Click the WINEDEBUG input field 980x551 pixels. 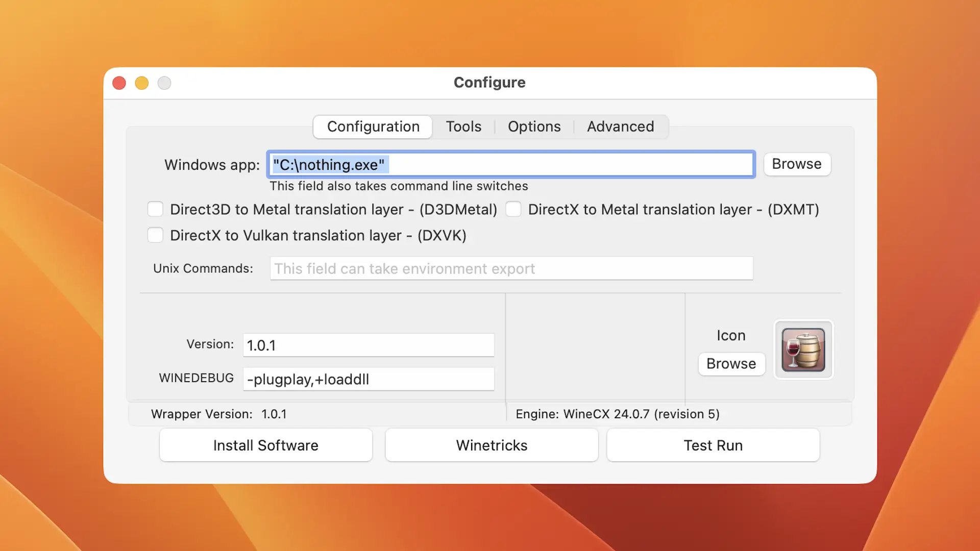(x=368, y=379)
